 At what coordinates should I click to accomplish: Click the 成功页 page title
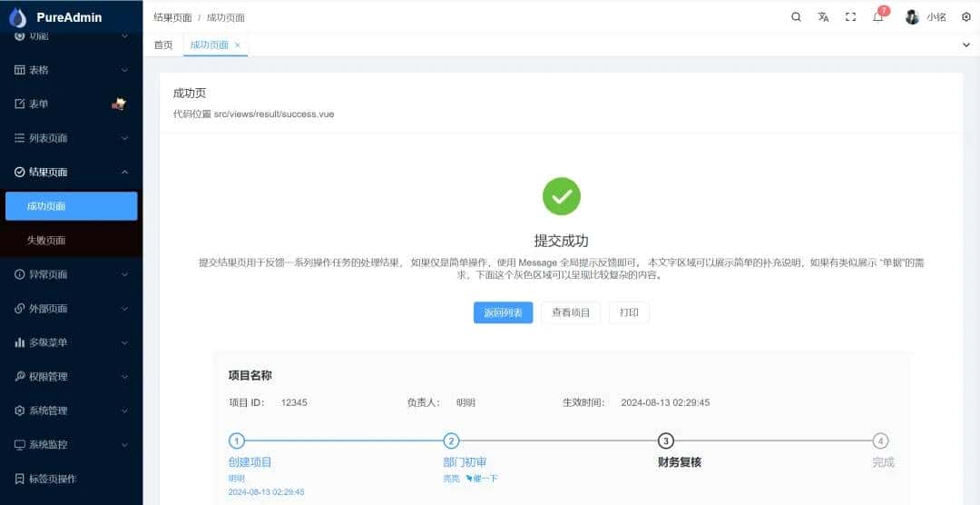[190, 94]
